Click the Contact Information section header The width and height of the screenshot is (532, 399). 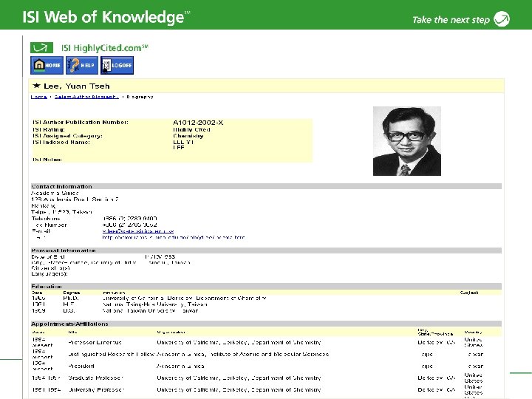click(266, 186)
